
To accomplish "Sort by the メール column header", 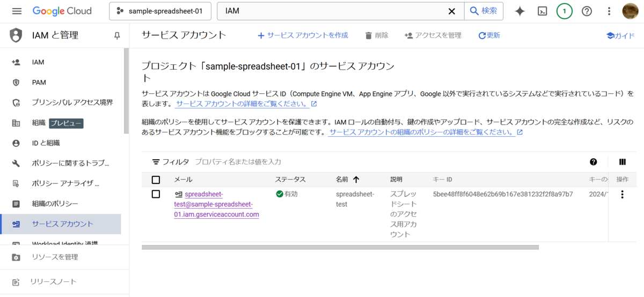I will 183,180.
